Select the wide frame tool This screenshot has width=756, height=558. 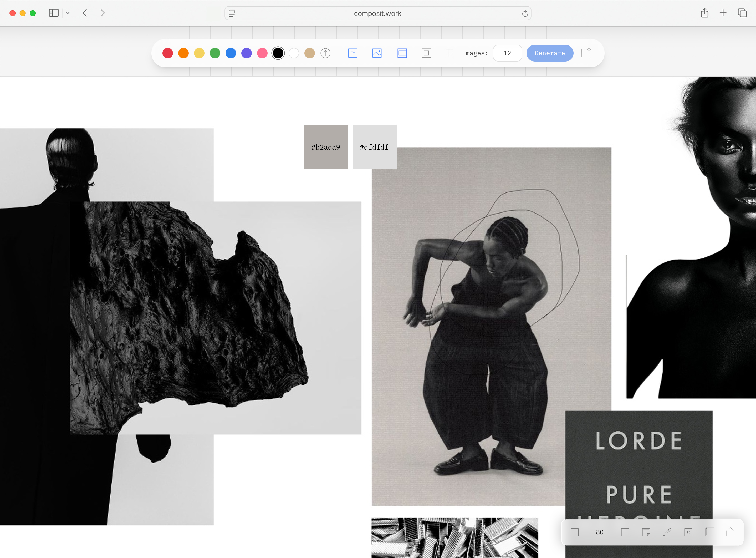pyautogui.click(x=402, y=53)
